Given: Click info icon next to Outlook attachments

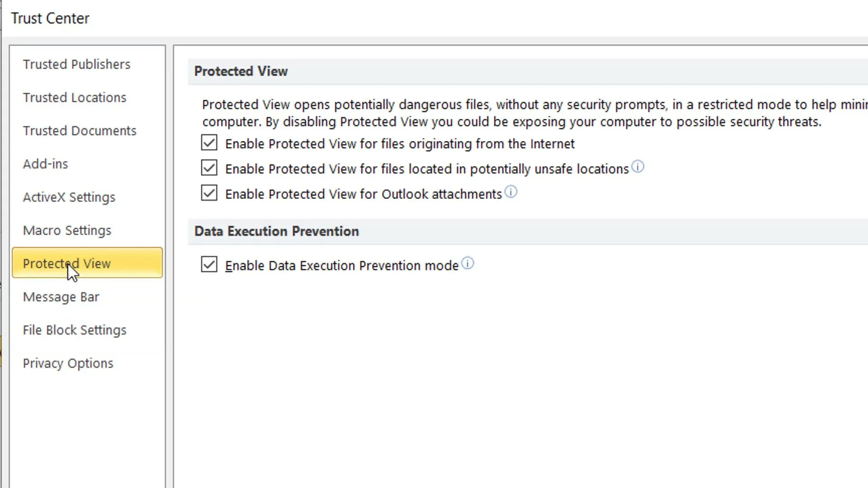Looking at the screenshot, I should tap(511, 192).
